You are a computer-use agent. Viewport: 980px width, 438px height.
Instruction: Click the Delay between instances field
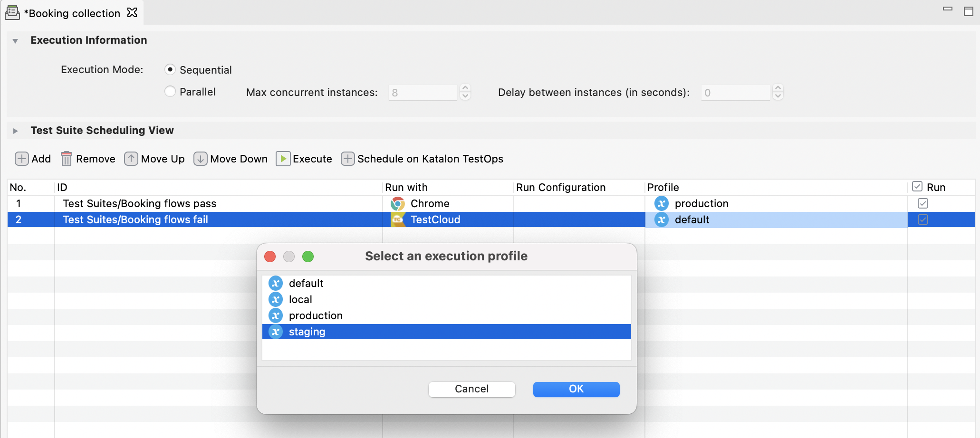click(735, 93)
